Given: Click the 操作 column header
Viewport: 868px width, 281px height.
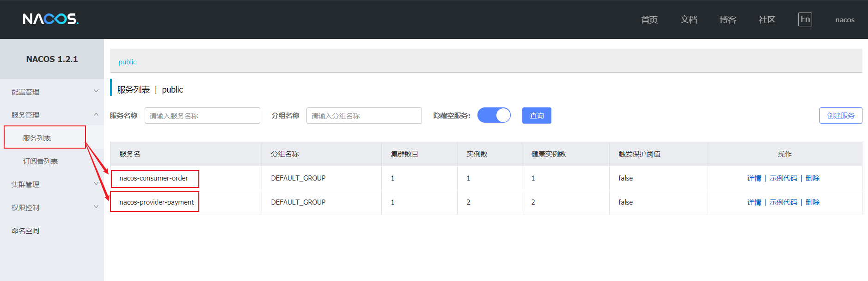Looking at the screenshot, I should point(785,154).
